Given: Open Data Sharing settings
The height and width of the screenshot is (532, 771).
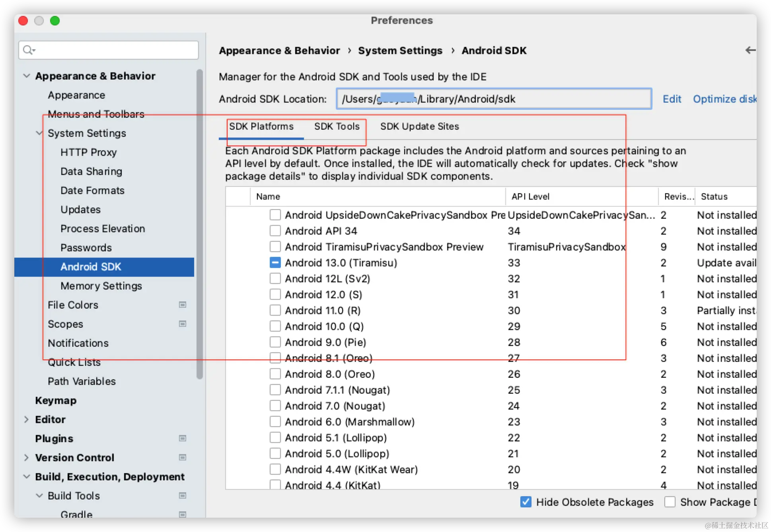Looking at the screenshot, I should pyautogui.click(x=92, y=171).
